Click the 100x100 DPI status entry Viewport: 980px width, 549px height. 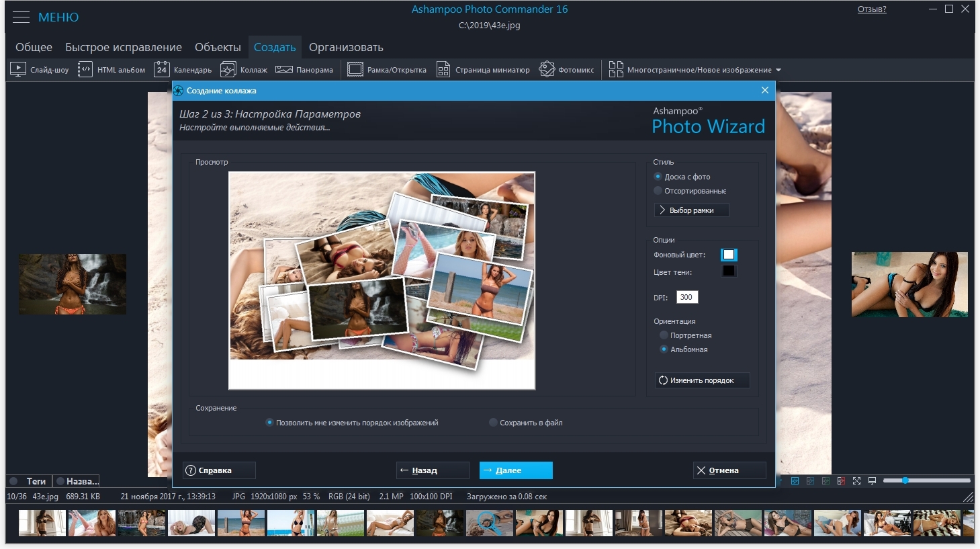tap(431, 497)
